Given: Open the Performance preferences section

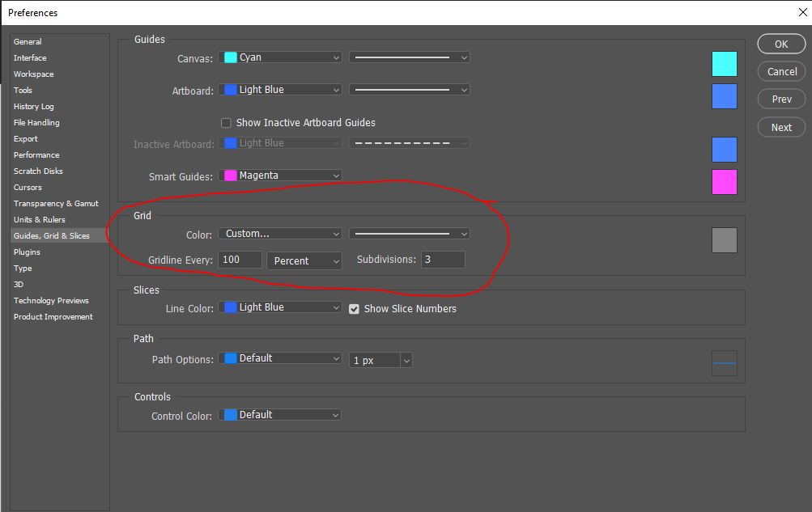Looking at the screenshot, I should (x=39, y=154).
